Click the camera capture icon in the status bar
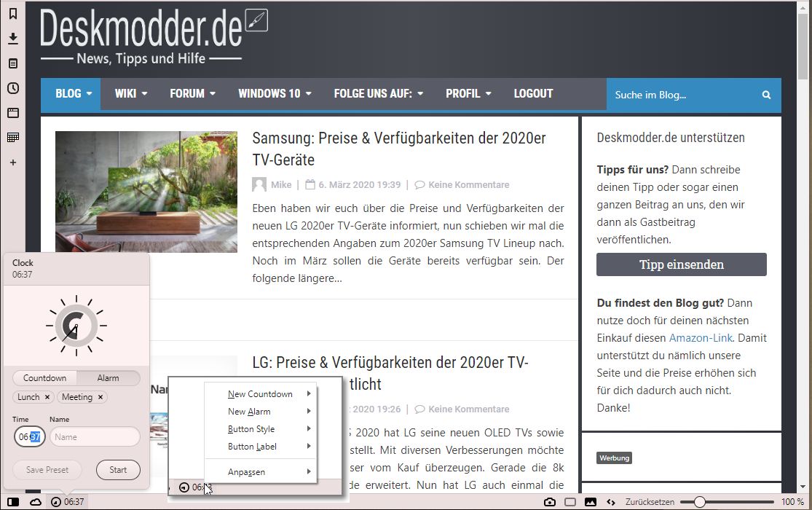The image size is (812, 510). click(x=549, y=502)
